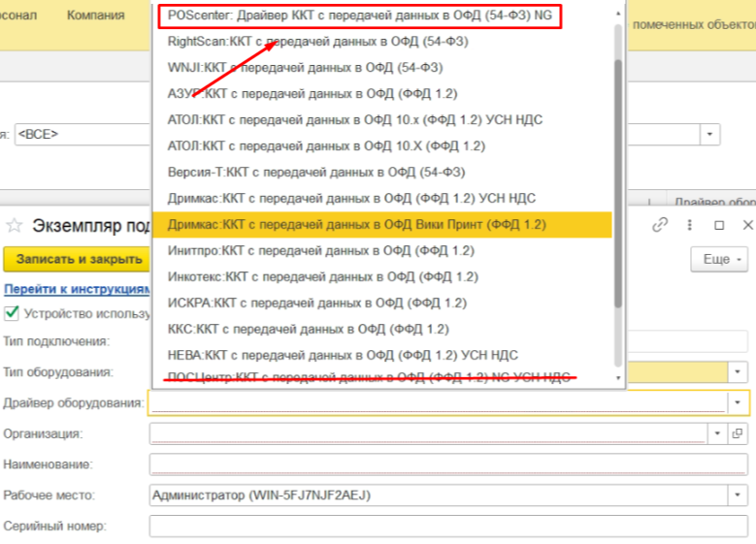Click Наименование input field
The image size is (756, 544).
point(448,464)
